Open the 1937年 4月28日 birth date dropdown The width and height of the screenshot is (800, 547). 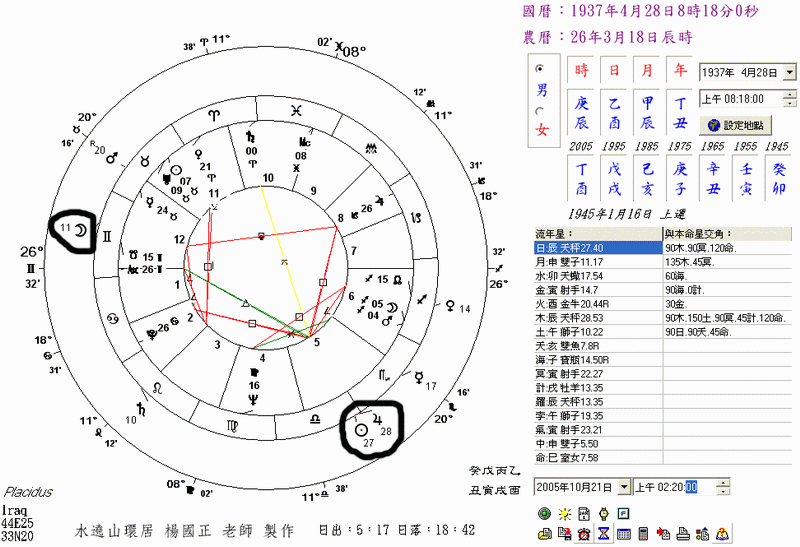(790, 73)
